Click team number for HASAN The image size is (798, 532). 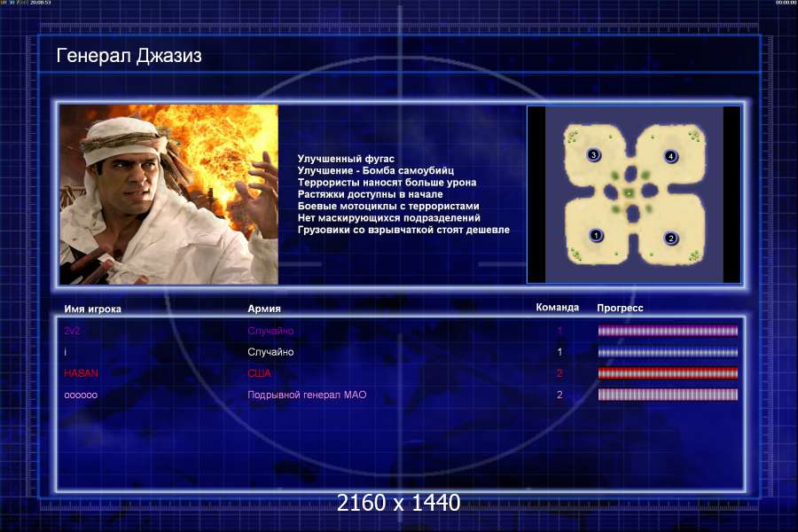click(559, 373)
